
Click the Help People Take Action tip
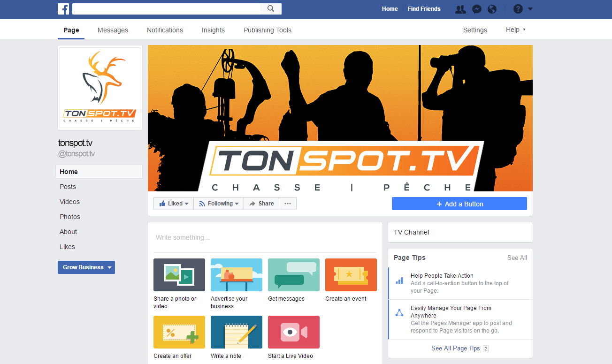460,283
